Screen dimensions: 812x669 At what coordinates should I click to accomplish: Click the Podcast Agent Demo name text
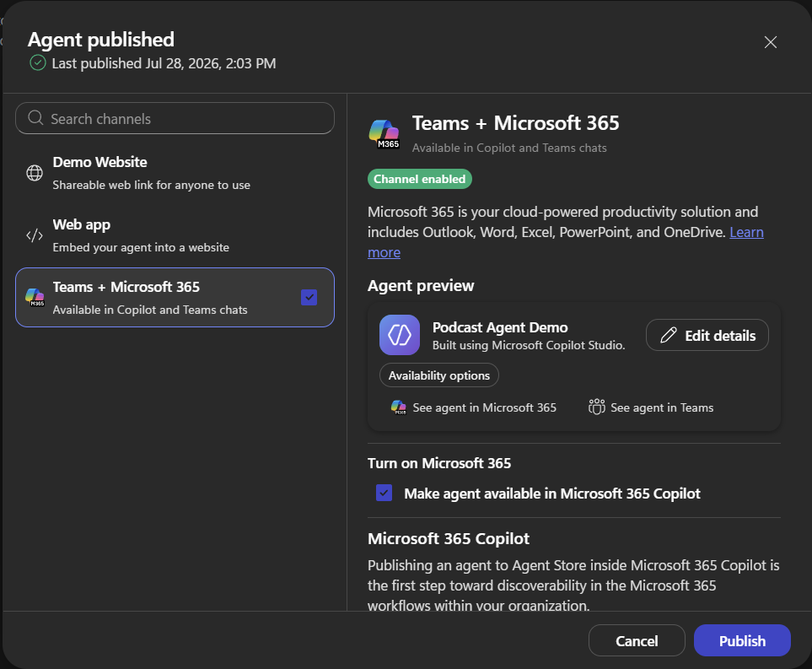coord(500,327)
